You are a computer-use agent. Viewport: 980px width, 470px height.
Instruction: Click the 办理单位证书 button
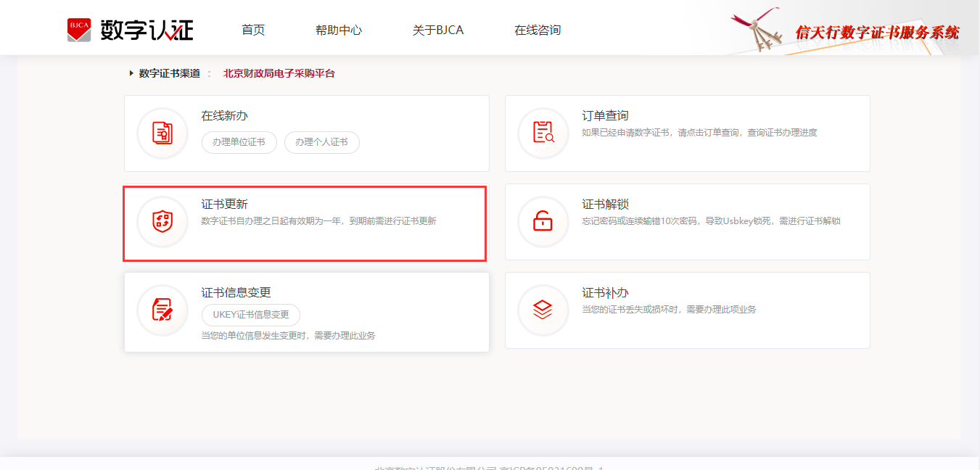(239, 142)
